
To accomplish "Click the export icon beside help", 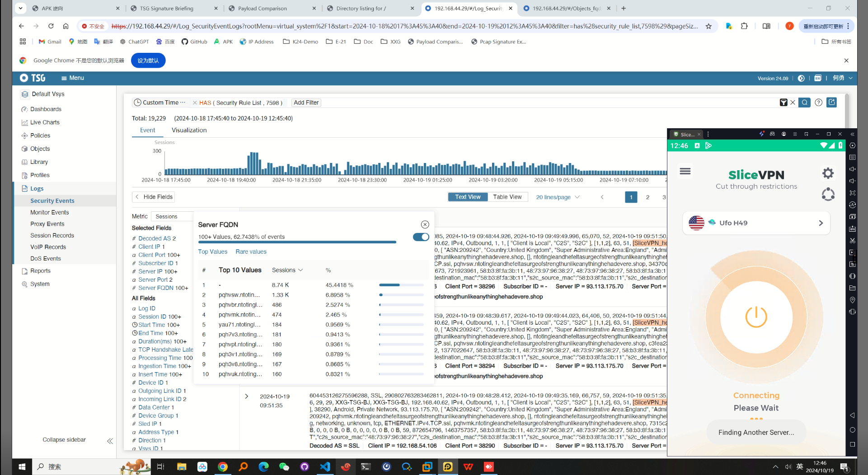I will point(832,102).
